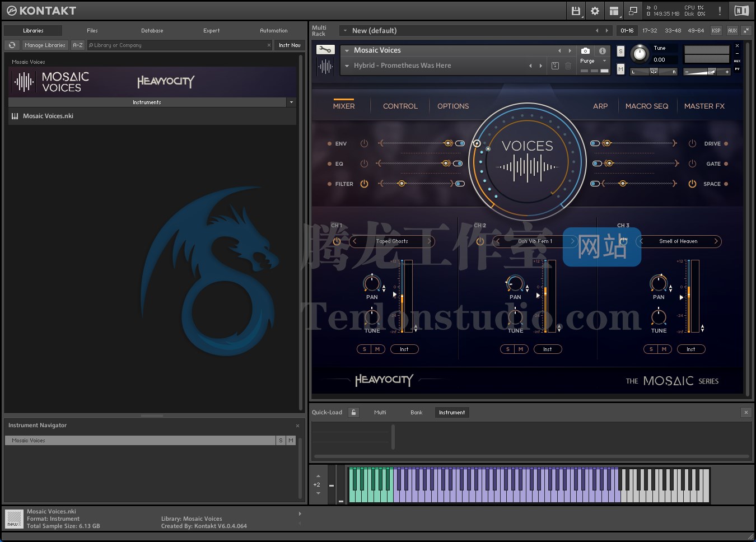Viewport: 756px width, 542px height.
Task: Open the Instruments list dropdown in the library browser
Action: 291,102
